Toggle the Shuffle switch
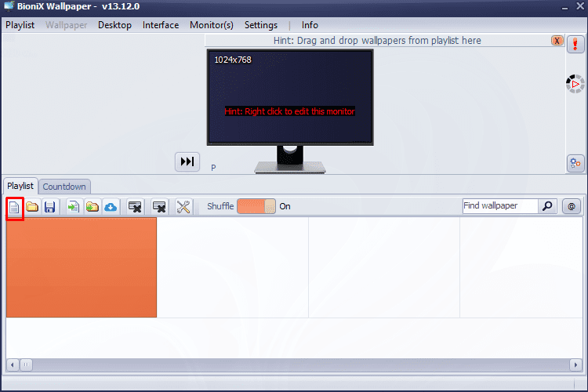The image size is (588, 392). [256, 206]
